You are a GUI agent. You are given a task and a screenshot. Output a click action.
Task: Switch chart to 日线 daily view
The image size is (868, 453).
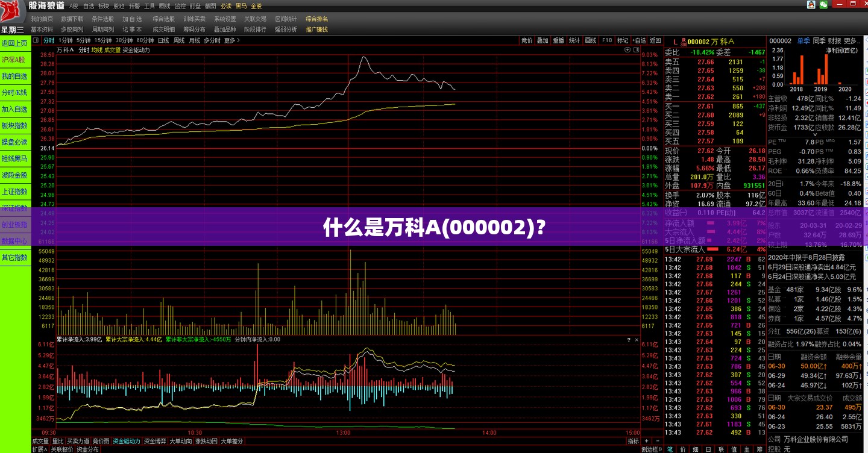click(x=163, y=40)
